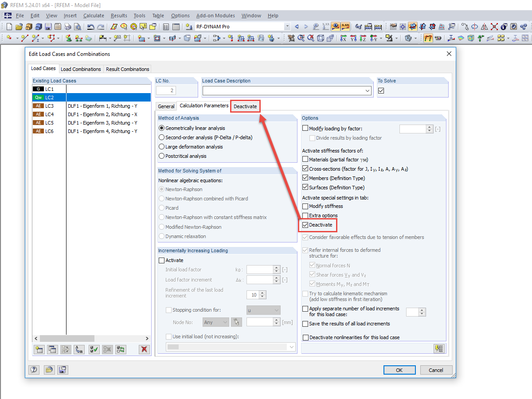Uncheck the To Solve checkbox

point(381,90)
